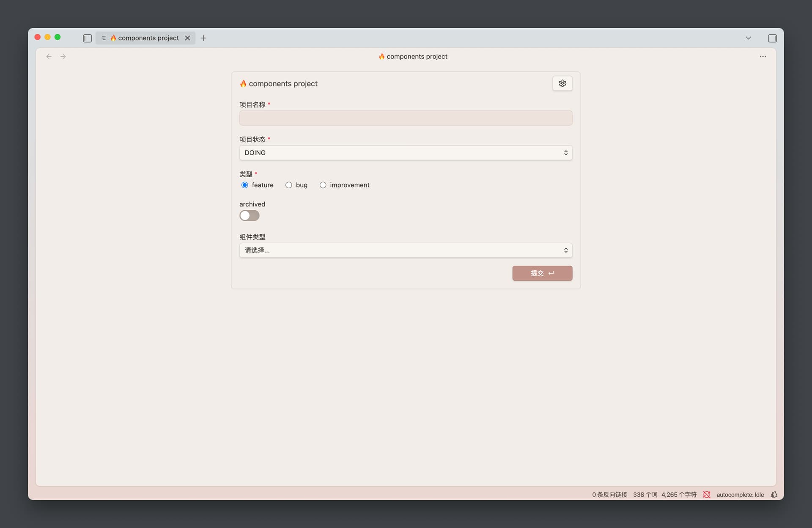Click the red sync disabled icon
Image resolution: width=812 pixels, height=528 pixels.
[707, 495]
